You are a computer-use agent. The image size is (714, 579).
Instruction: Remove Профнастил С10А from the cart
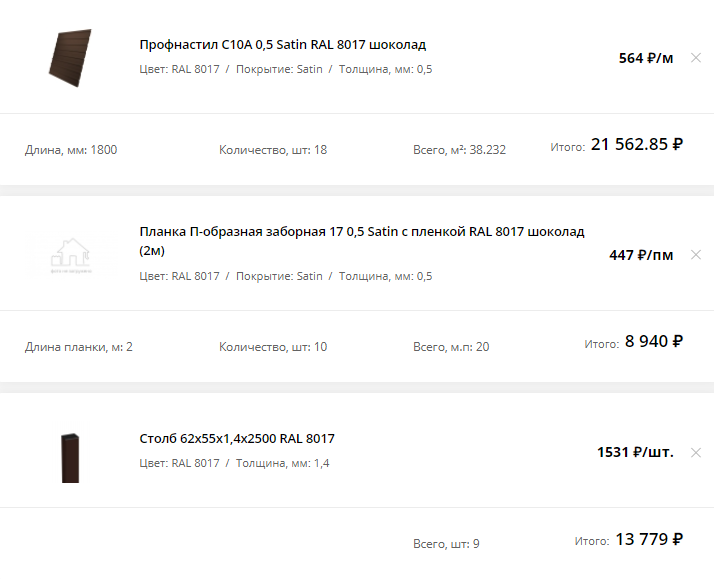(696, 58)
